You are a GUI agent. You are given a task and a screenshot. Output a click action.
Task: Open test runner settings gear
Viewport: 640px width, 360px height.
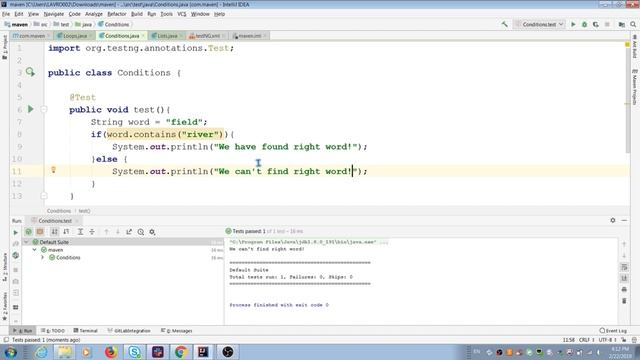click(x=152, y=232)
